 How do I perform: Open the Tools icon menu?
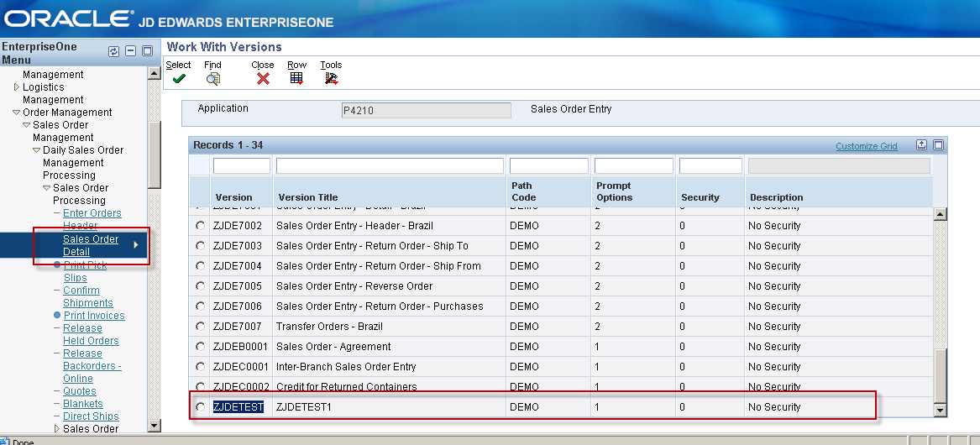click(x=331, y=79)
